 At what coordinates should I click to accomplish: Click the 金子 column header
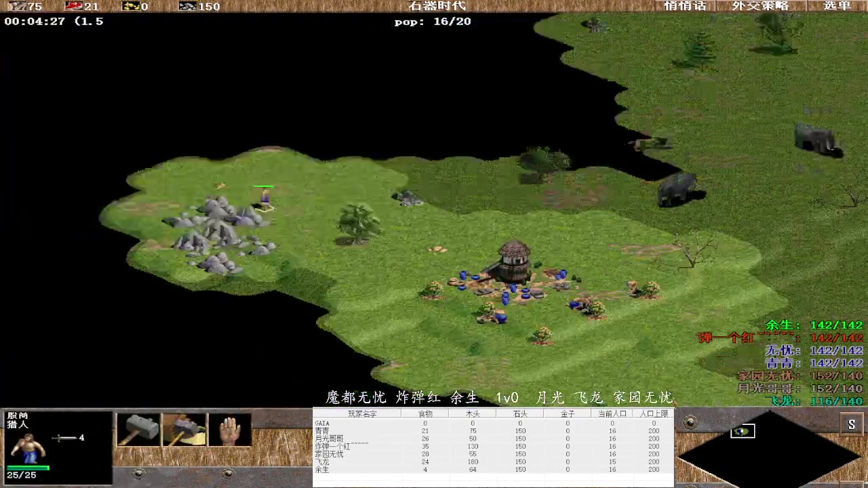[x=568, y=413]
